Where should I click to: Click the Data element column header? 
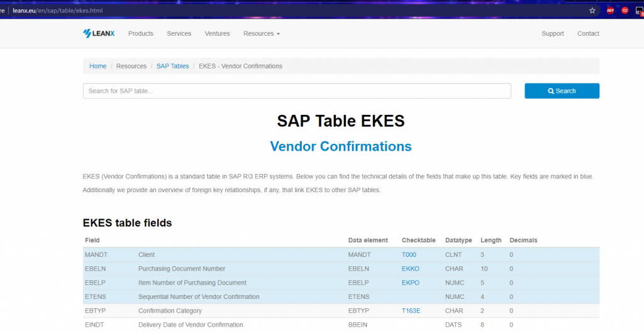[x=368, y=241]
